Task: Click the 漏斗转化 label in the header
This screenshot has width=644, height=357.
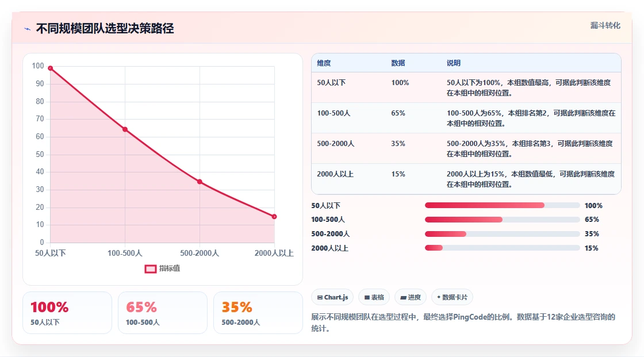Action: click(605, 25)
